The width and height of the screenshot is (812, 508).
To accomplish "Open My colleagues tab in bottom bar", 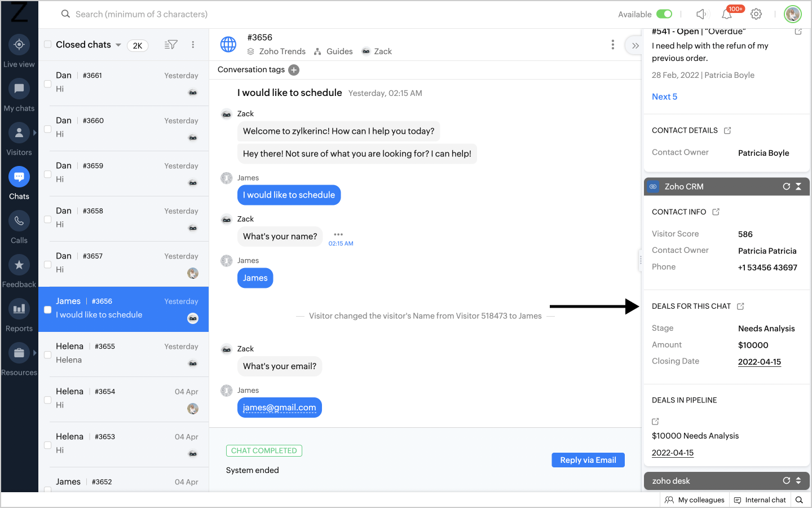I will (695, 500).
